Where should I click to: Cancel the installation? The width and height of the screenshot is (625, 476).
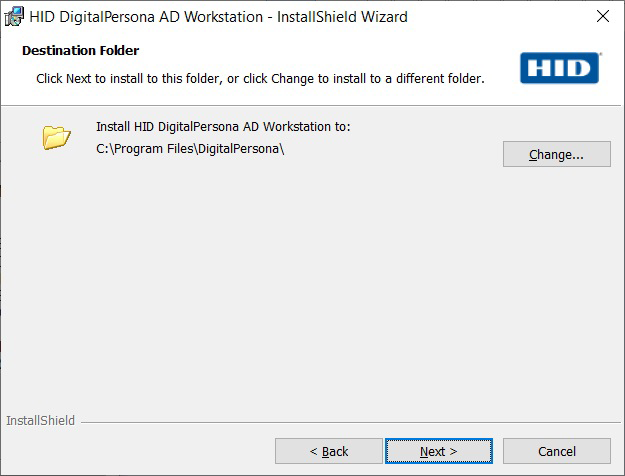point(556,451)
